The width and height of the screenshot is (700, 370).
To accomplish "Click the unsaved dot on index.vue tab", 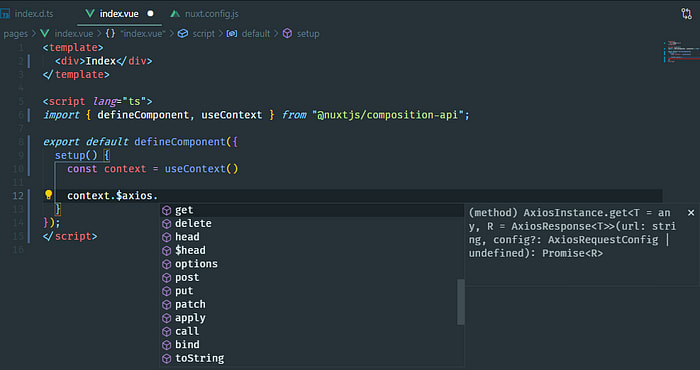I will (x=150, y=13).
